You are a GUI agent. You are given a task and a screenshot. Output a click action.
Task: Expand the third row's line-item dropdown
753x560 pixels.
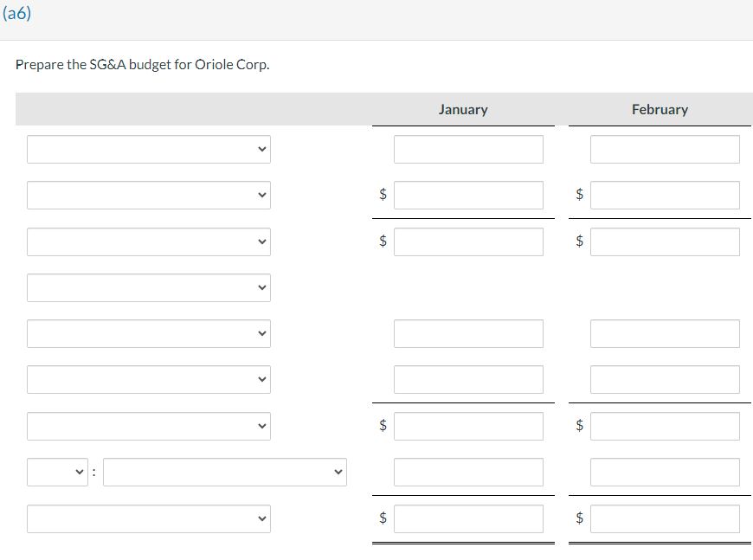coord(149,241)
